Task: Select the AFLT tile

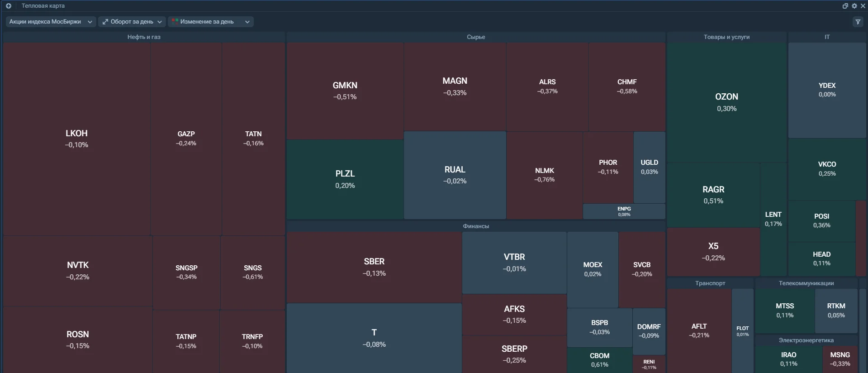Action: [x=699, y=331]
